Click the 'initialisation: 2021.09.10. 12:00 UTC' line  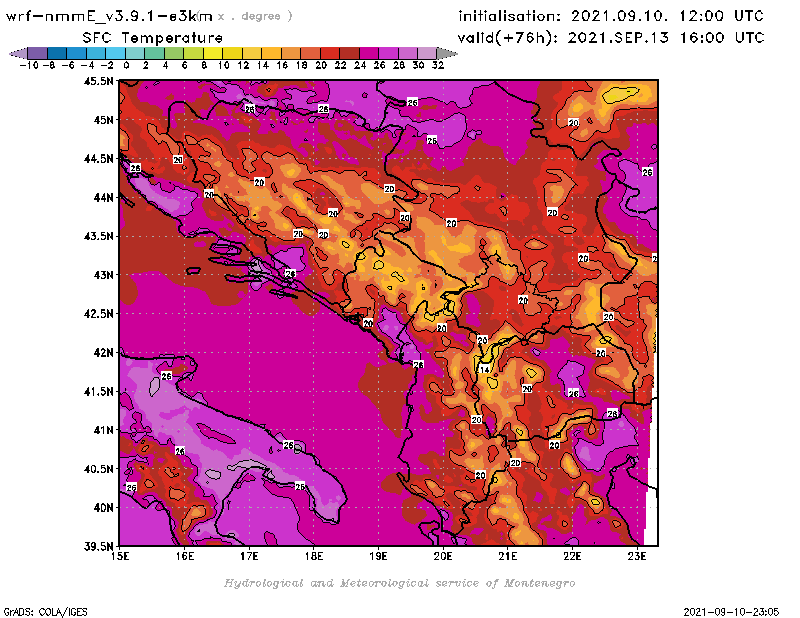click(x=611, y=16)
